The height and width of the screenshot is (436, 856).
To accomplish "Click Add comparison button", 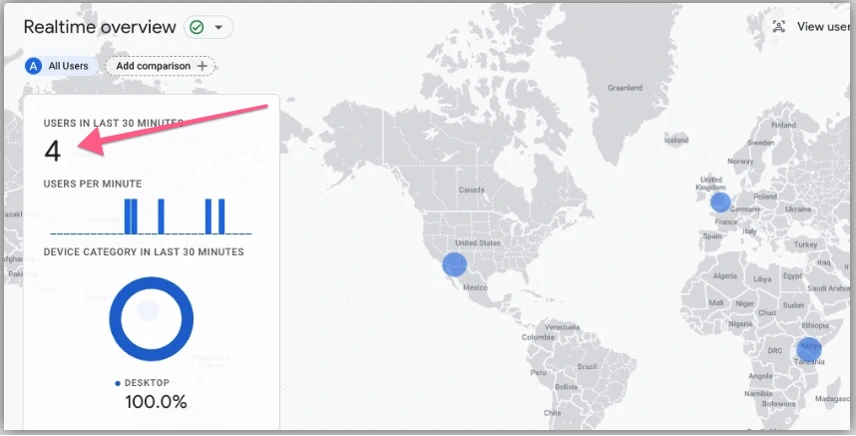I will 160,66.
